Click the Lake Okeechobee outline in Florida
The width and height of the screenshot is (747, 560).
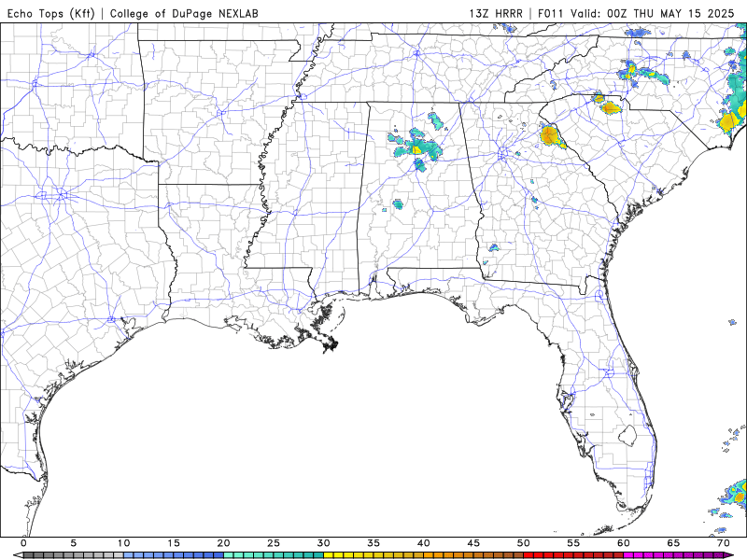pos(627,436)
